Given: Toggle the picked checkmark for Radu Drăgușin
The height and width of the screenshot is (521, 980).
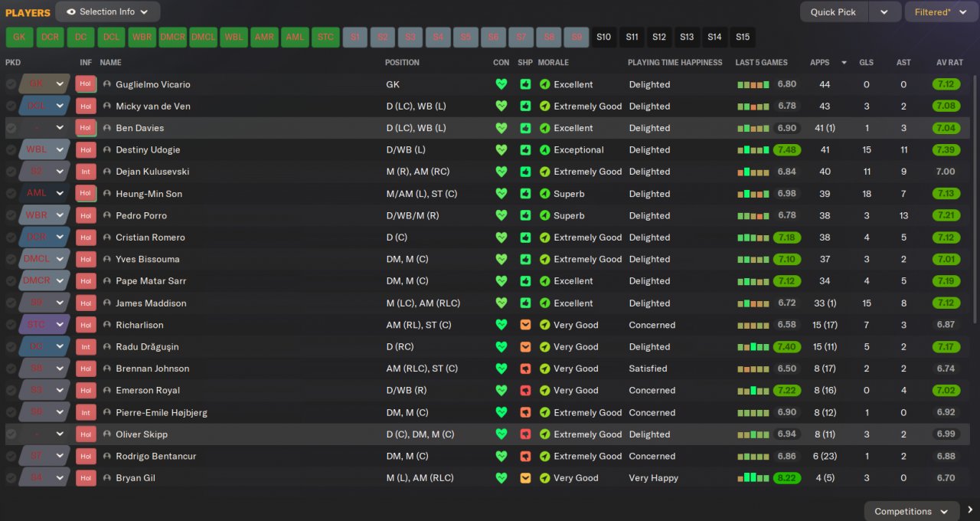Looking at the screenshot, I should coord(11,346).
